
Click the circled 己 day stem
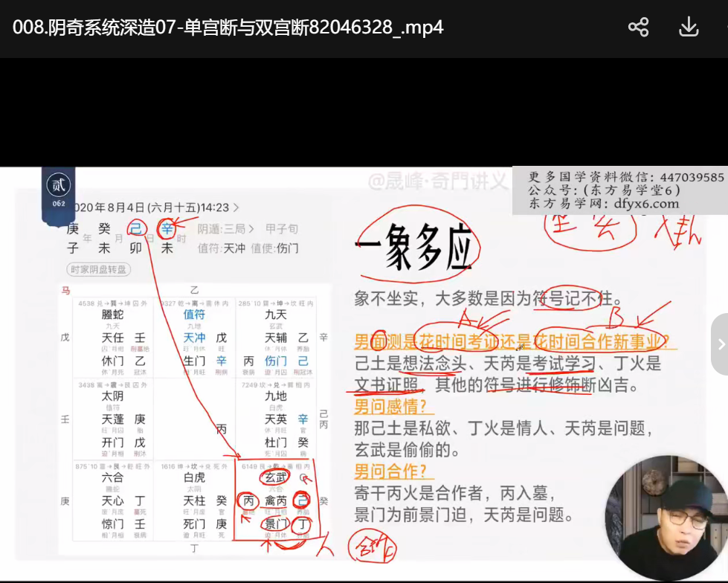pyautogui.click(x=136, y=230)
